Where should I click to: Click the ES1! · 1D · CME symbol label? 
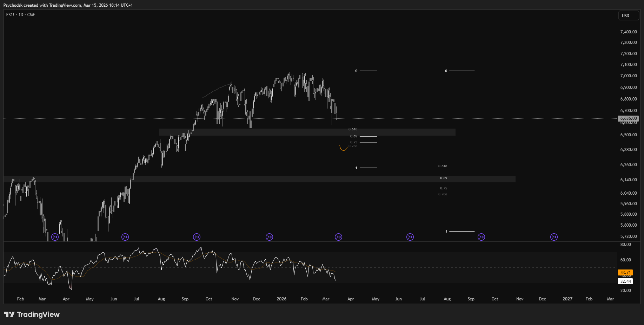(x=21, y=15)
